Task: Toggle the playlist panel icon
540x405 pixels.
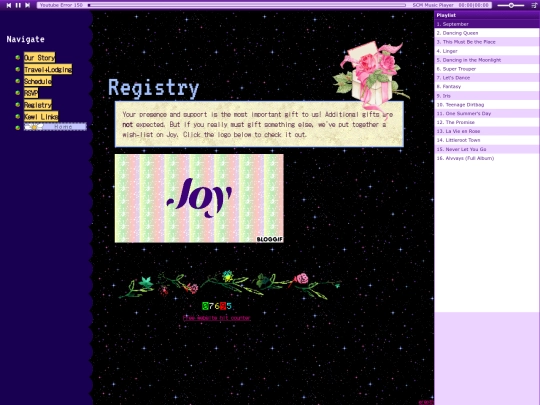Action: click(534, 5)
